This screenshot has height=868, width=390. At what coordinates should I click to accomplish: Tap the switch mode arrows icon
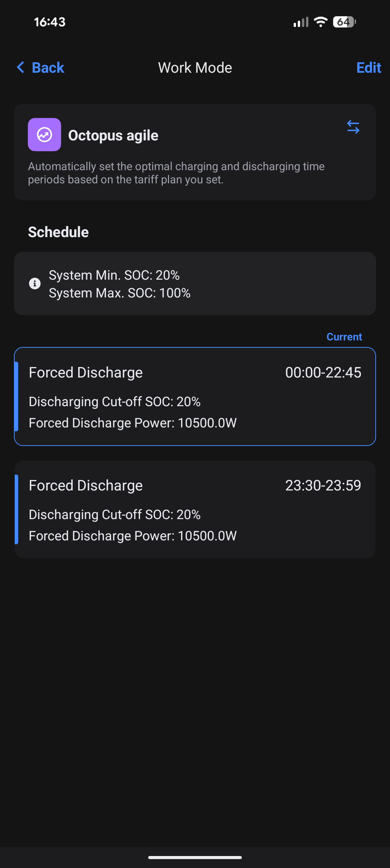(353, 127)
